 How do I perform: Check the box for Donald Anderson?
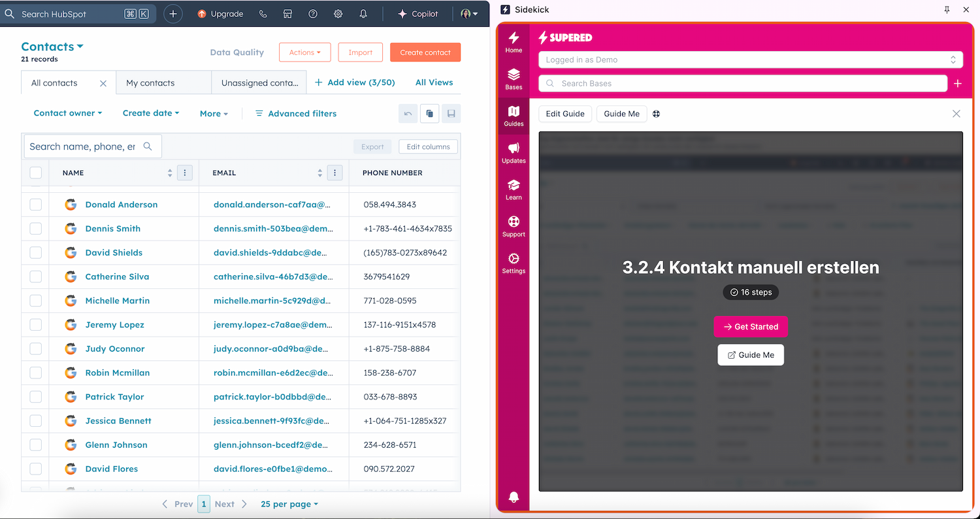tap(35, 205)
